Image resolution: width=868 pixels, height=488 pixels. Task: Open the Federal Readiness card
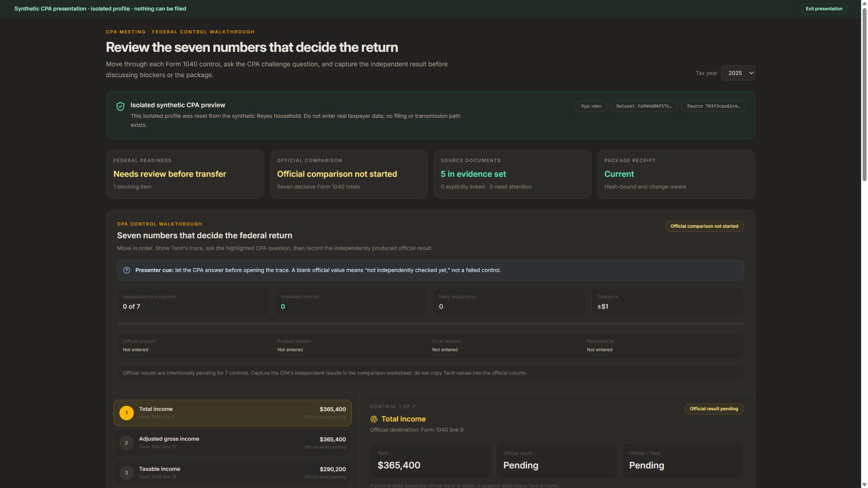point(185,174)
